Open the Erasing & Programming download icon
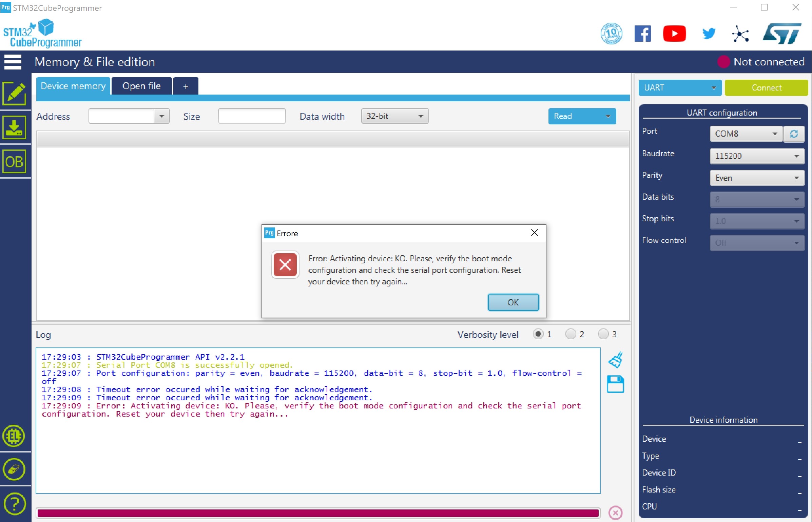812x522 pixels. (x=14, y=127)
